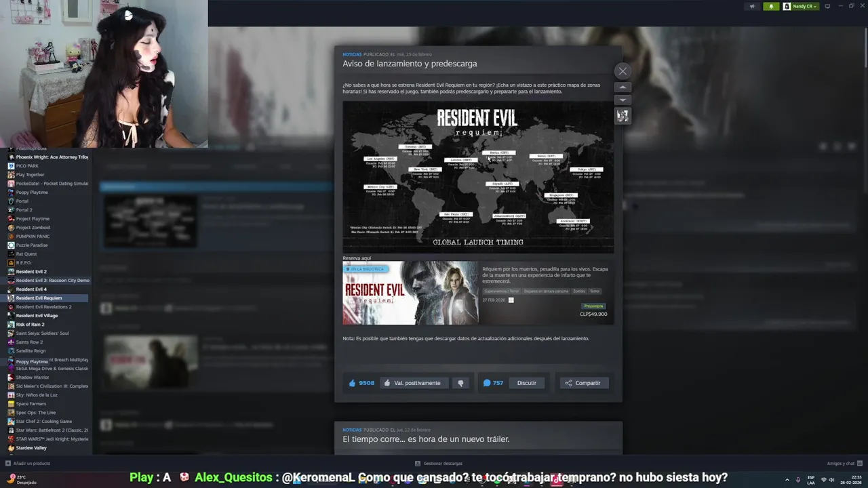
Task: Click the Windows taskbar weather widget
Action: pos(22,479)
